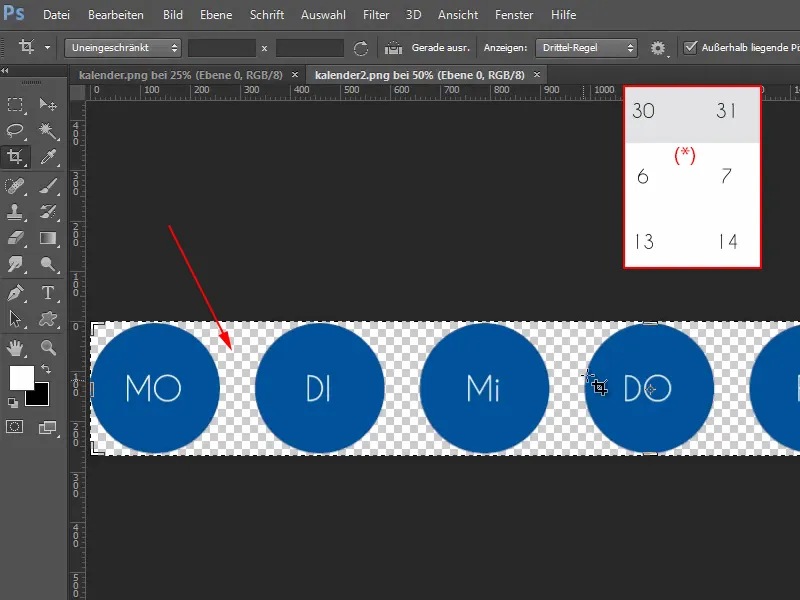Open the Filter menu
Screen dimensions: 800x600
click(x=376, y=15)
